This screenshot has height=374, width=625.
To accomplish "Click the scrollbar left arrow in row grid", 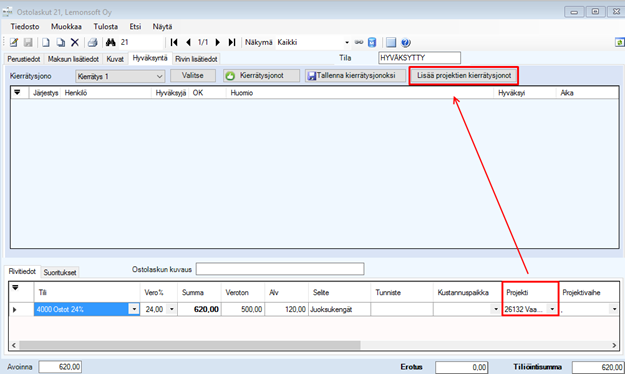I will 14,345.
